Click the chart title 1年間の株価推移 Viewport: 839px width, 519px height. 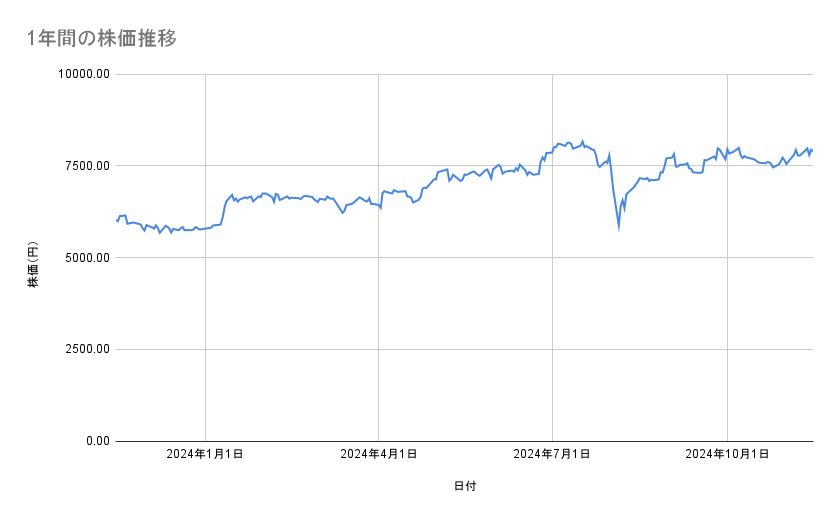[103, 38]
